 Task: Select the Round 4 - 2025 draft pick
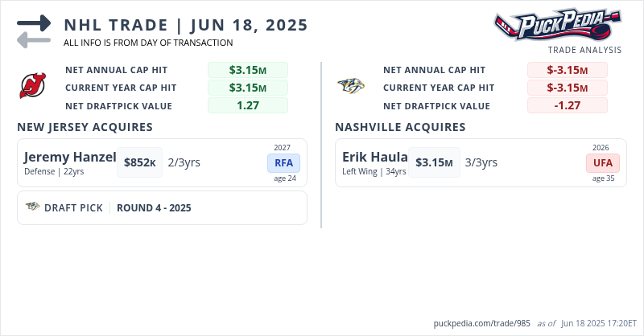(x=154, y=207)
